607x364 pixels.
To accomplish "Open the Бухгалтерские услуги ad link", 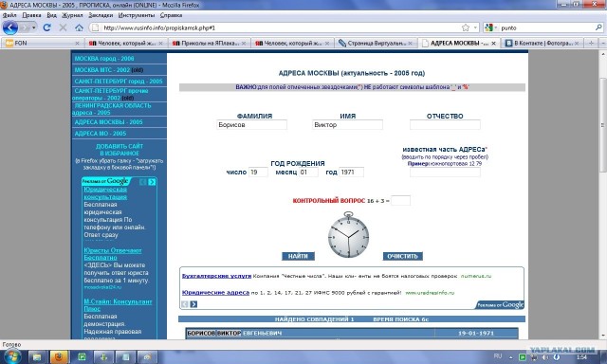I will tap(216, 276).
